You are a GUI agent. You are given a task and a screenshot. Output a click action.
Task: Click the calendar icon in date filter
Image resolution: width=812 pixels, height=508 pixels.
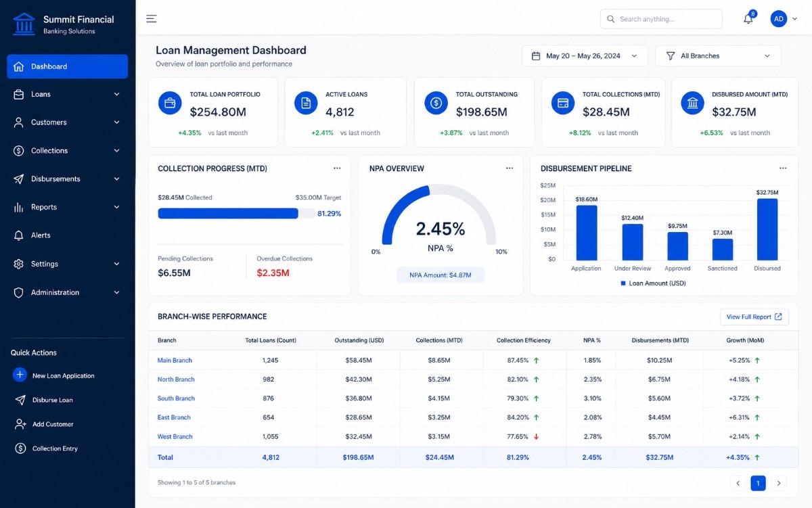[x=536, y=56]
